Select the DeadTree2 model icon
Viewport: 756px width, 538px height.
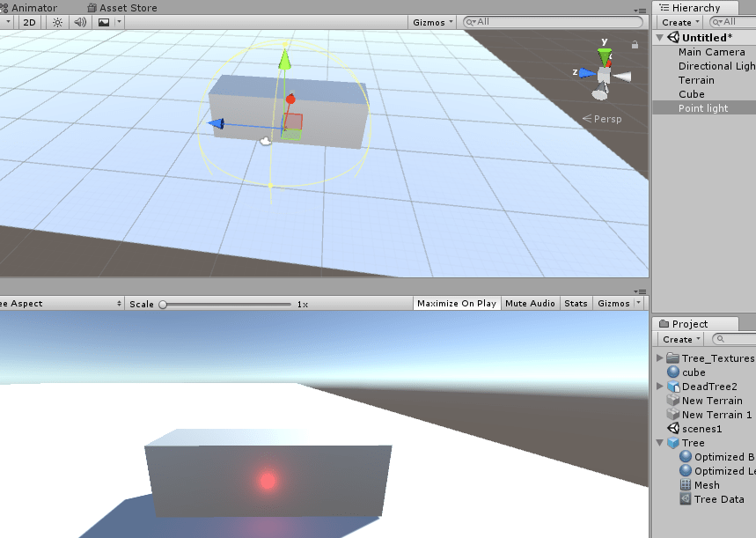[x=672, y=387]
